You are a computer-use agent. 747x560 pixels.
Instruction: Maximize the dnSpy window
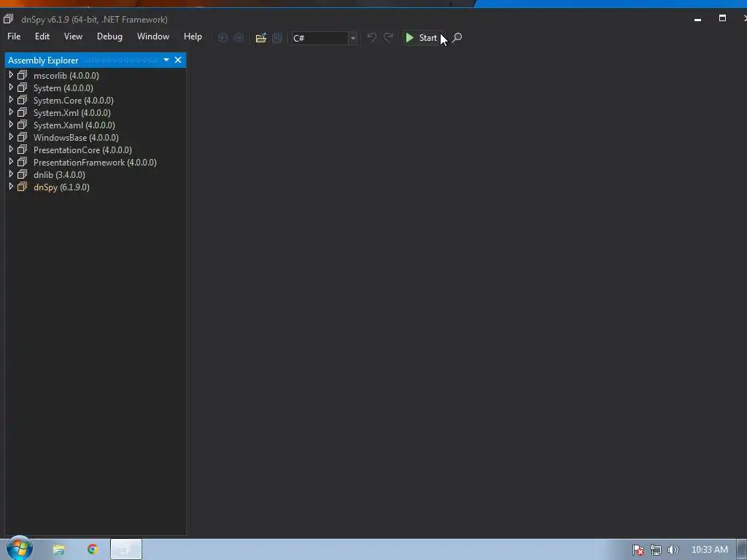point(722,18)
